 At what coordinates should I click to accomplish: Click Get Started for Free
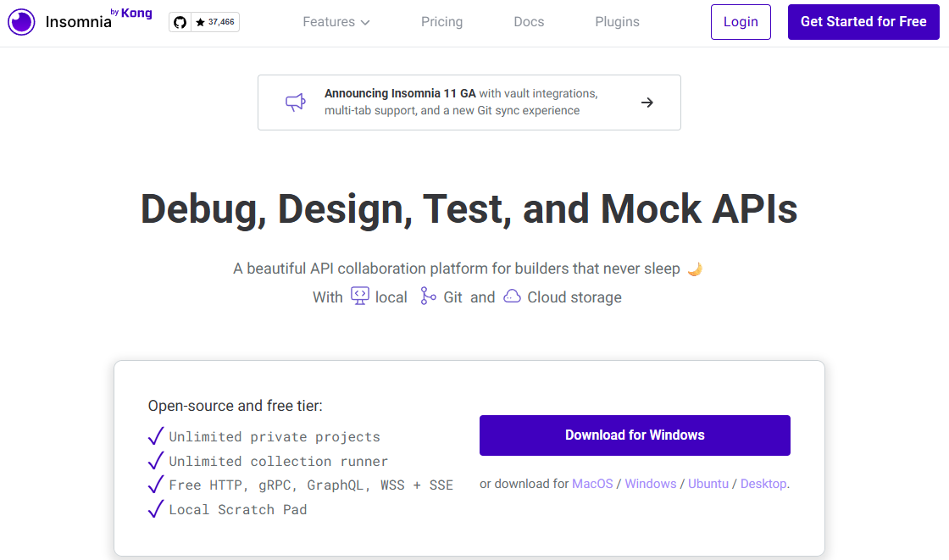[863, 22]
